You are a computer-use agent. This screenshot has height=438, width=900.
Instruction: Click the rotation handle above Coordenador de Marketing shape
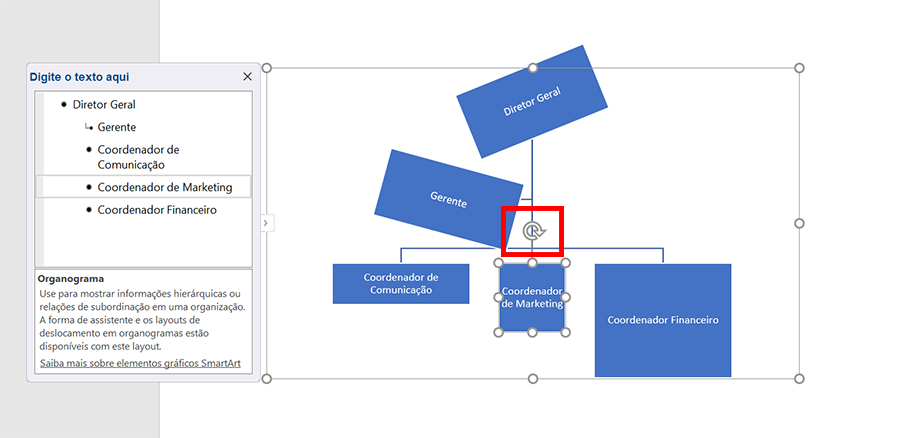pyautogui.click(x=534, y=231)
